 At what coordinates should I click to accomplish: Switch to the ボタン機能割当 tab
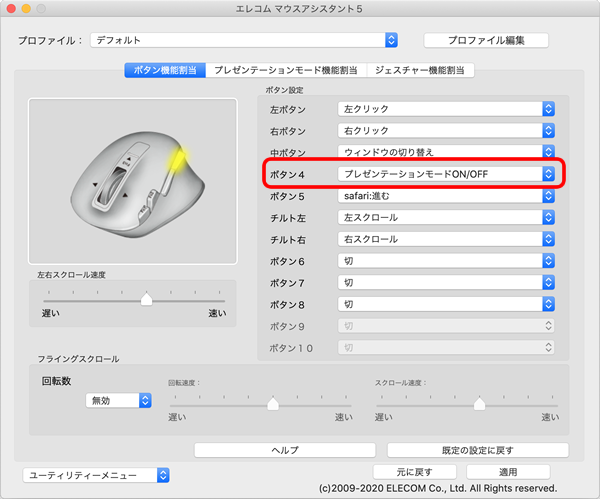click(x=165, y=70)
